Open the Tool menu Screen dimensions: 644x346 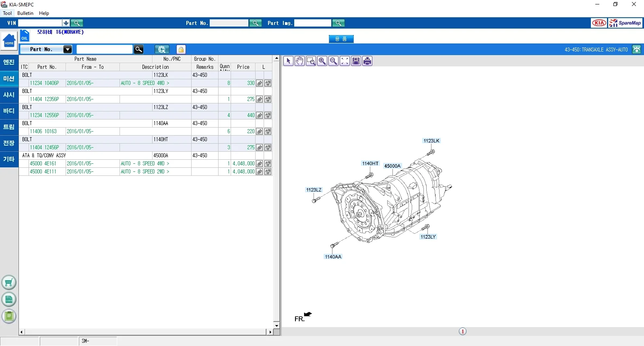[7, 13]
